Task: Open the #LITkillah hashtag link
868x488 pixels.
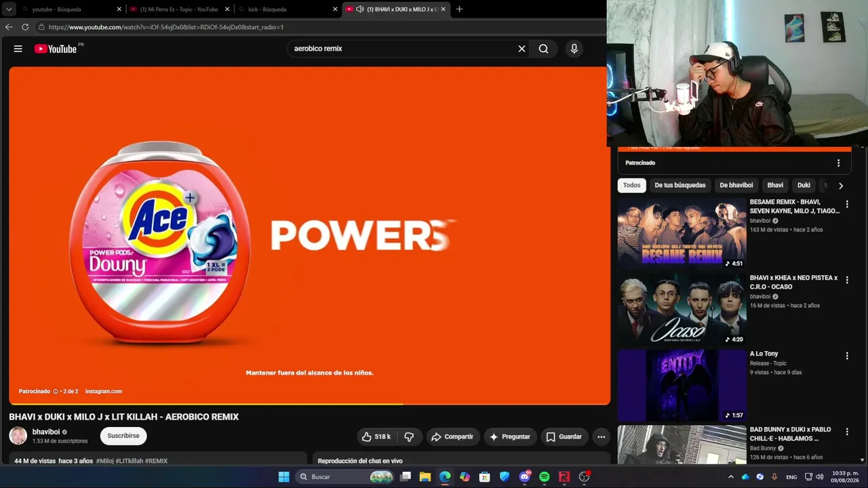Action: (x=130, y=461)
